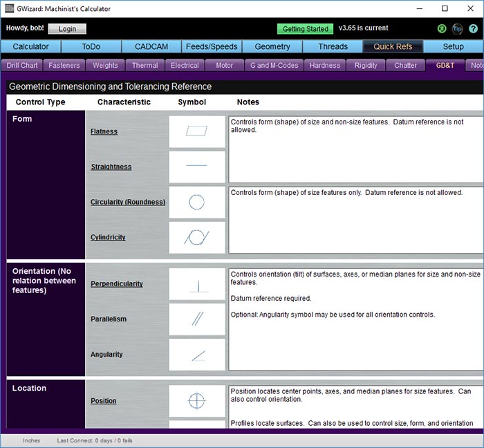Click the Flatness parallelogram symbol
484x448 pixels.
coord(197,131)
